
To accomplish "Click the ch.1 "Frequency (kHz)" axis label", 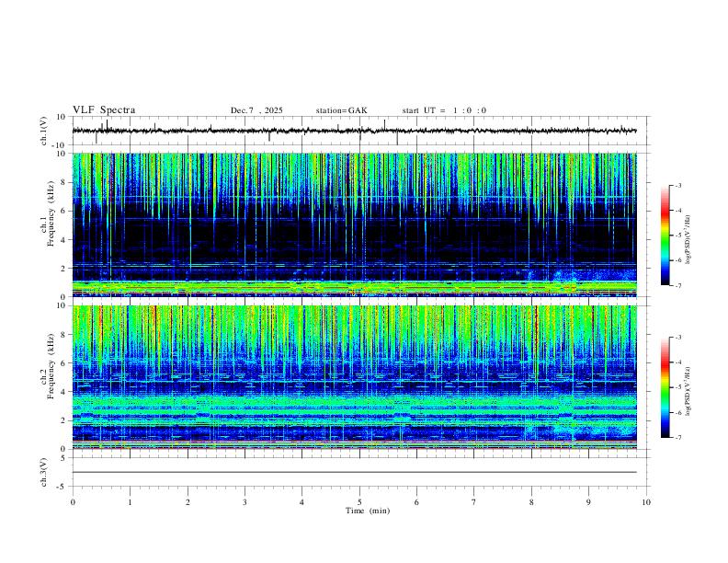I will pyautogui.click(x=51, y=213).
